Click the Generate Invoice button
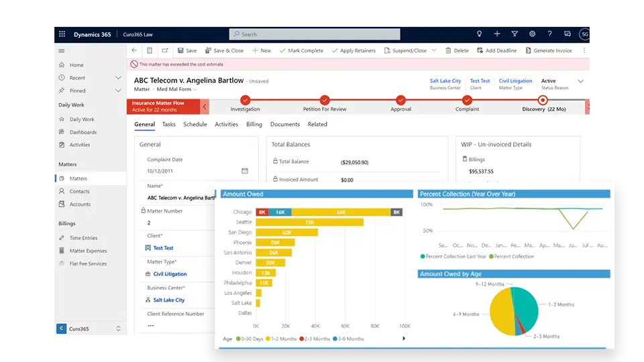Image resolution: width=644 pixels, height=362 pixels. click(x=549, y=50)
